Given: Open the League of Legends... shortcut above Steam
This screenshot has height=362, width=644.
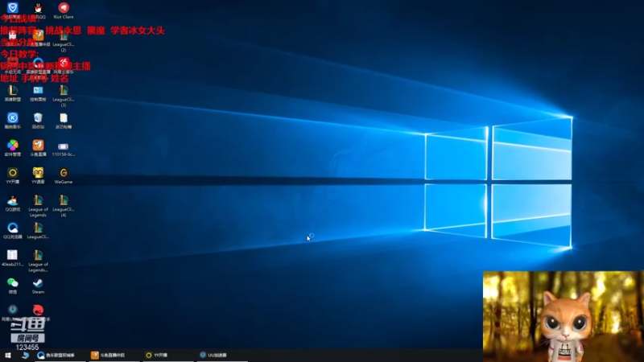Looking at the screenshot, I should [38, 261].
